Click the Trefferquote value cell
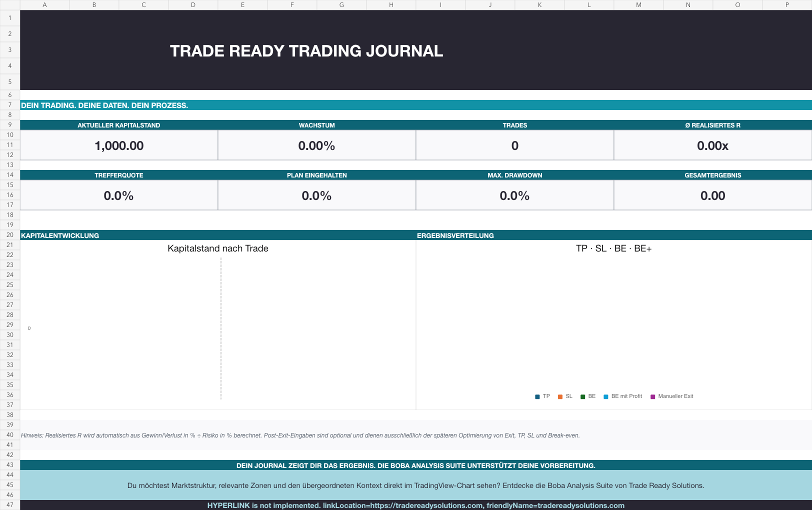The height and width of the screenshot is (510, 812). (119, 195)
